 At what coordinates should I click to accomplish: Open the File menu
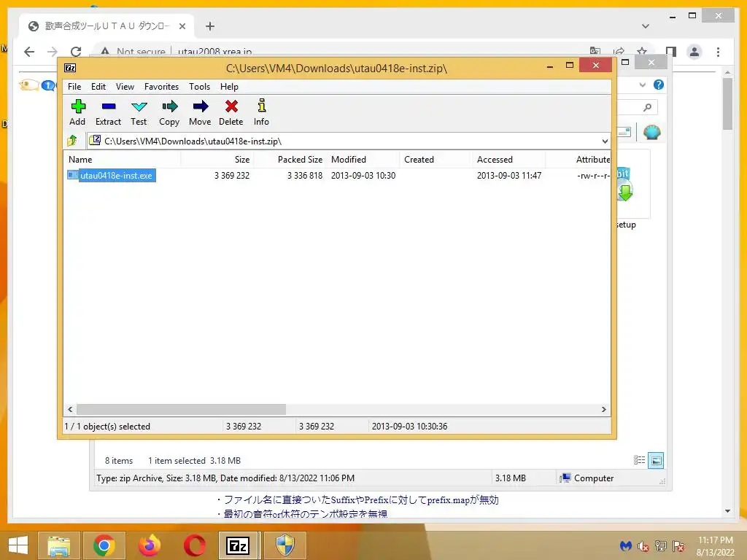coord(74,87)
